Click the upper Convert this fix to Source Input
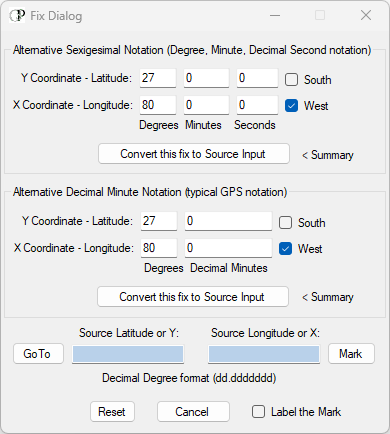Image resolution: width=390 pixels, height=434 pixels. coord(194,154)
